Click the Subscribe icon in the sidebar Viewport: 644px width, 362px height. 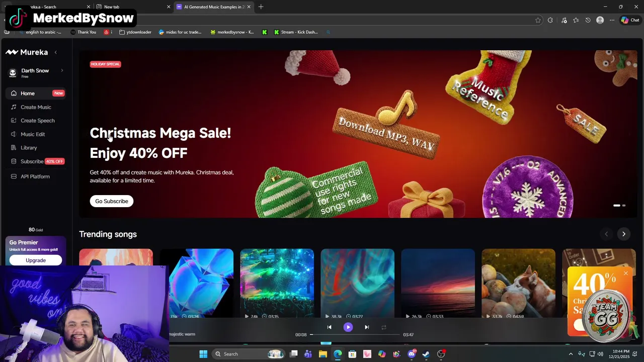[14, 161]
